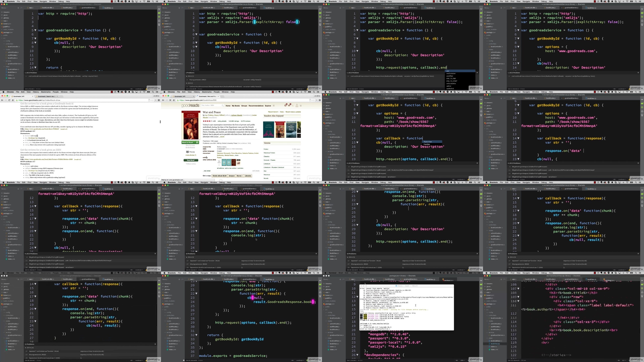Viewport: 644px width, 362px height.
Task: Click Live Preview lightning in bookView.ejs Brackets window
Action: click(x=642, y=281)
